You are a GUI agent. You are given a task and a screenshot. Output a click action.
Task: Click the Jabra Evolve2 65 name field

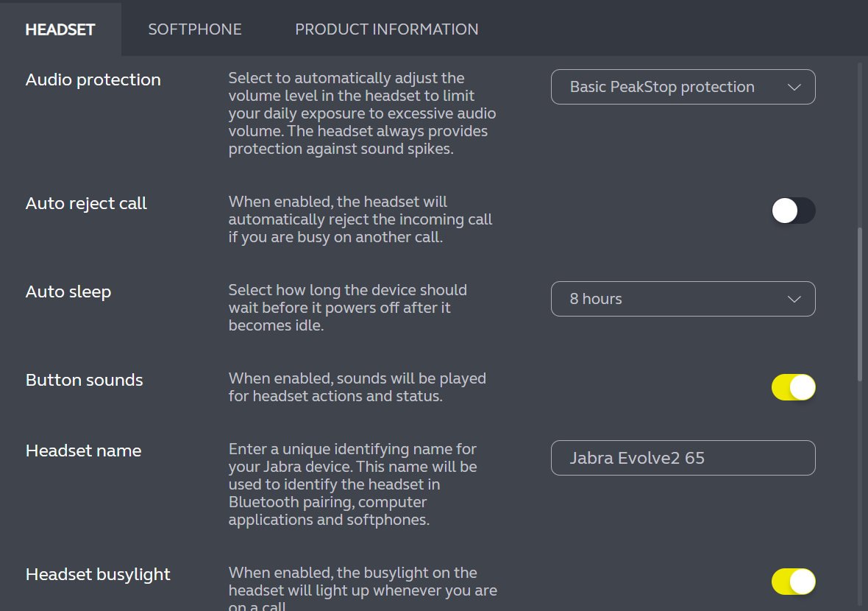coord(682,458)
